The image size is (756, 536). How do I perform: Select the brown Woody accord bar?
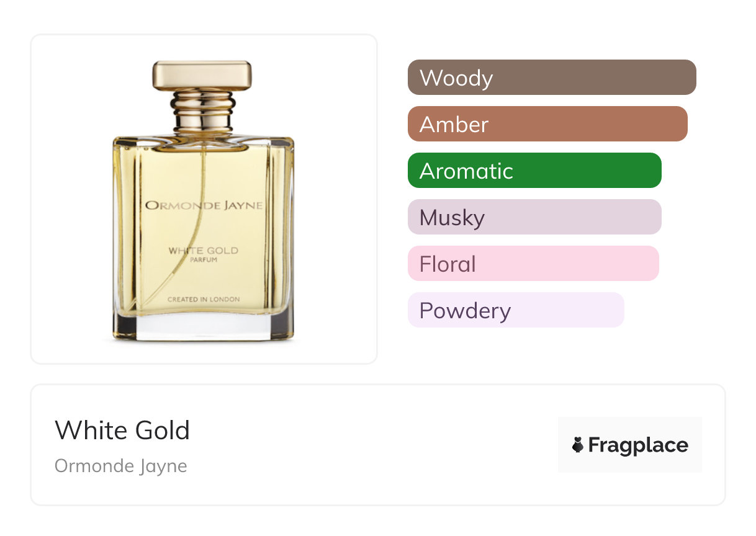[551, 78]
